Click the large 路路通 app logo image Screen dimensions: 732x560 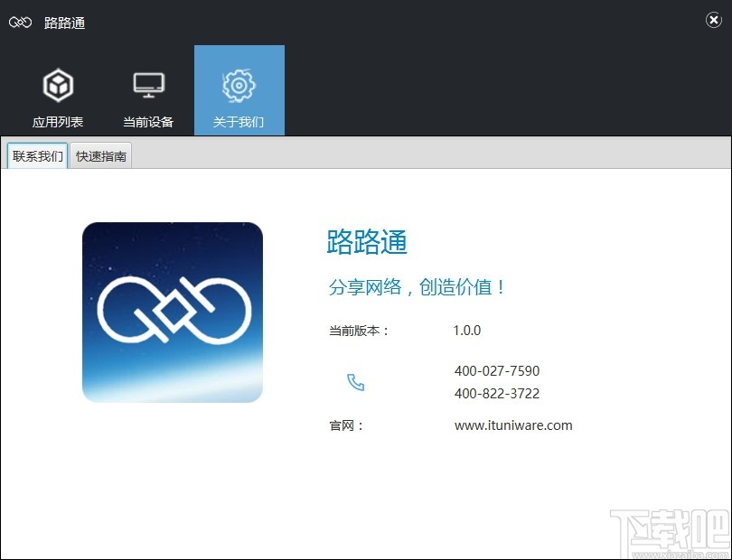click(x=172, y=311)
